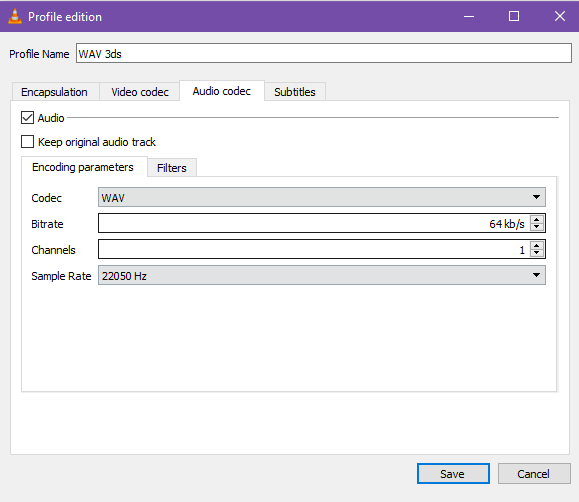The image size is (579, 502).
Task: Decrease Channels with the down arrow
Action: pos(537,253)
